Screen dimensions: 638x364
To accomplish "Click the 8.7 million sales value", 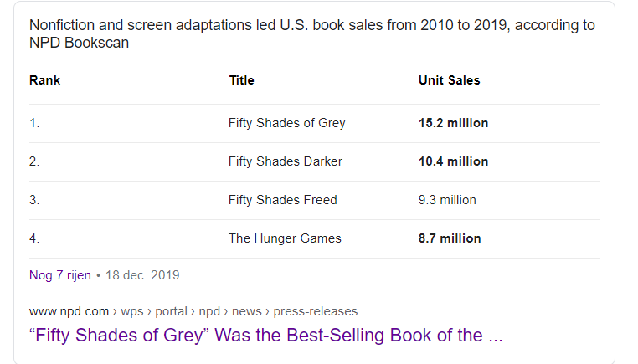I will pyautogui.click(x=450, y=238).
